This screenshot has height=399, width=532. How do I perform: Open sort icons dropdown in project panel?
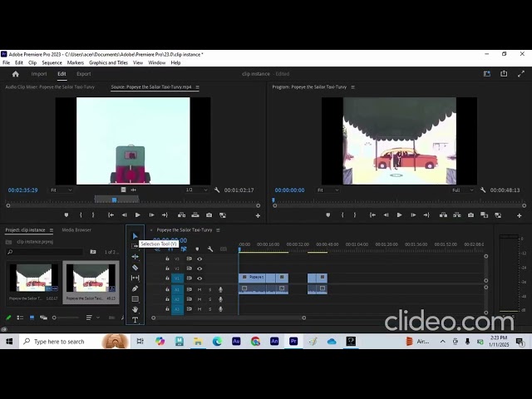tap(92, 318)
